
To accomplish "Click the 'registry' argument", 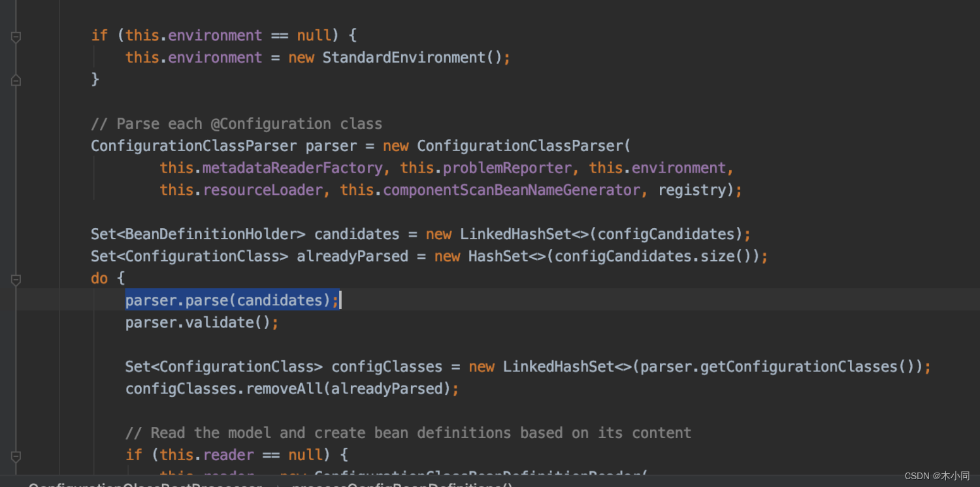I will (692, 190).
